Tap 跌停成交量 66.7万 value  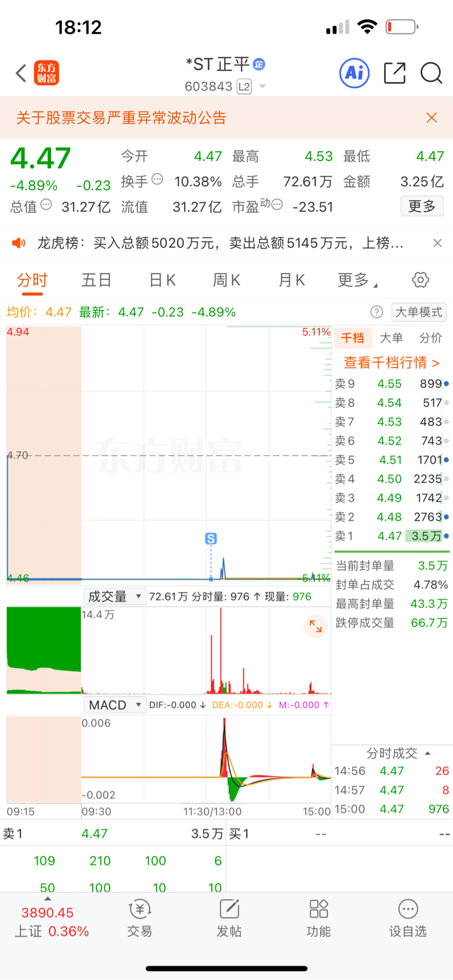(429, 623)
